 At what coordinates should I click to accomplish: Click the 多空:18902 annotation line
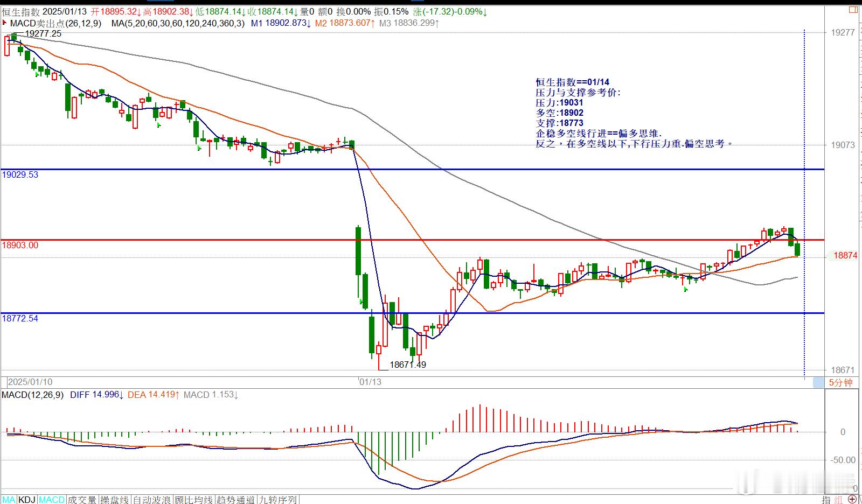(559, 113)
